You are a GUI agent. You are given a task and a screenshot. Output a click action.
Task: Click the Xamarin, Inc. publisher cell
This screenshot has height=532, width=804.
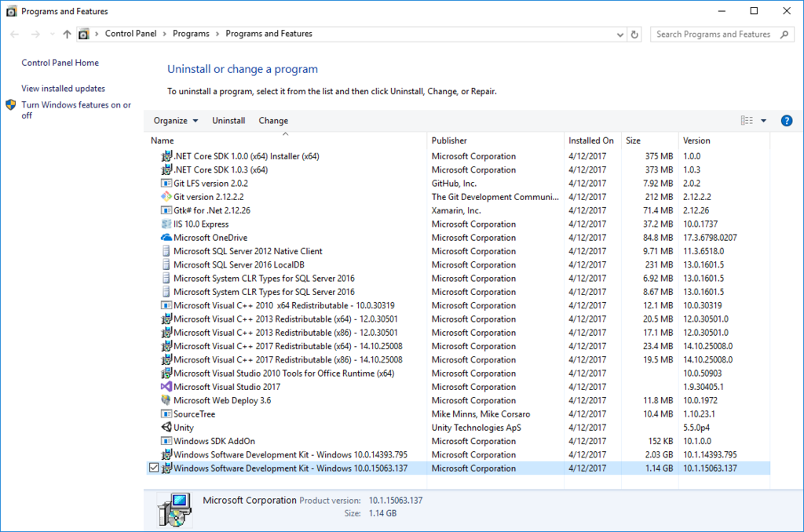(456, 210)
